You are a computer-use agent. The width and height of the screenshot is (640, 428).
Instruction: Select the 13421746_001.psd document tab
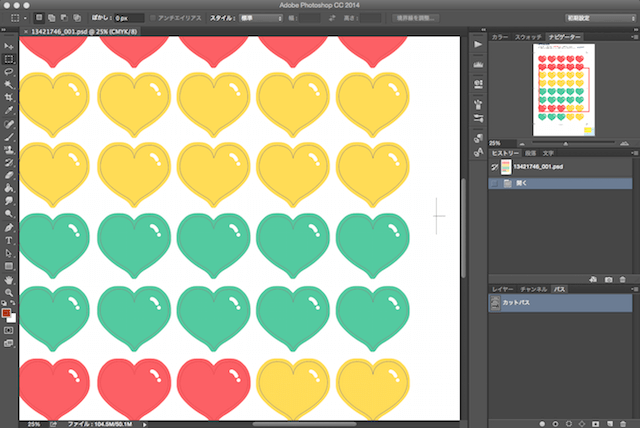point(84,31)
